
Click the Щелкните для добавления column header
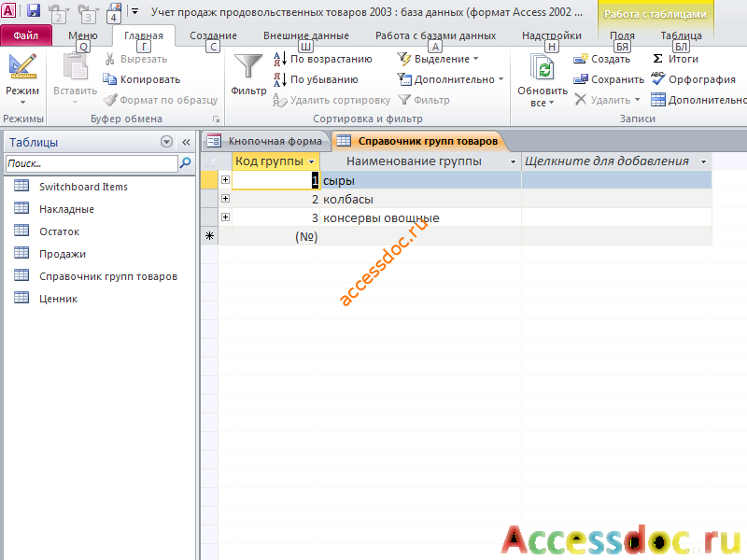[x=616, y=161]
